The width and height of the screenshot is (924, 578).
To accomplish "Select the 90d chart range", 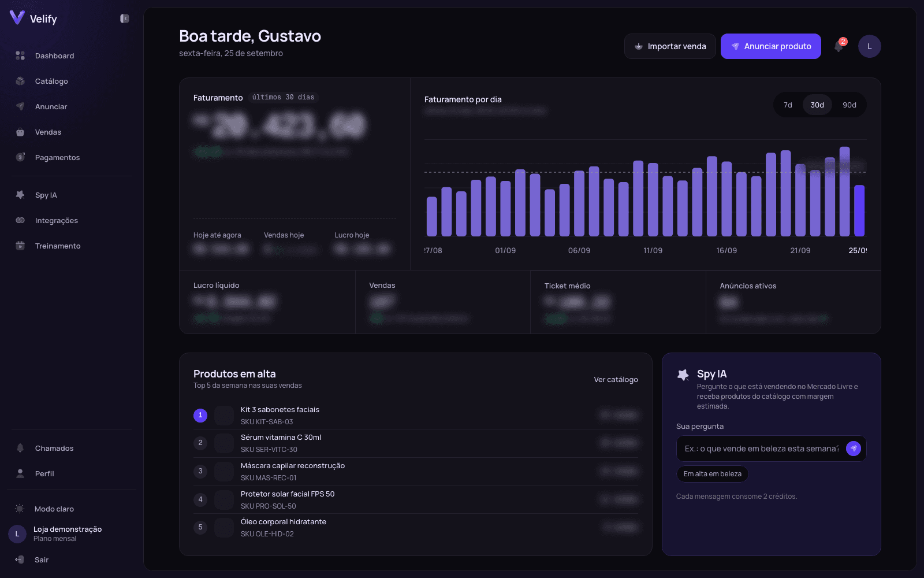I will point(849,105).
